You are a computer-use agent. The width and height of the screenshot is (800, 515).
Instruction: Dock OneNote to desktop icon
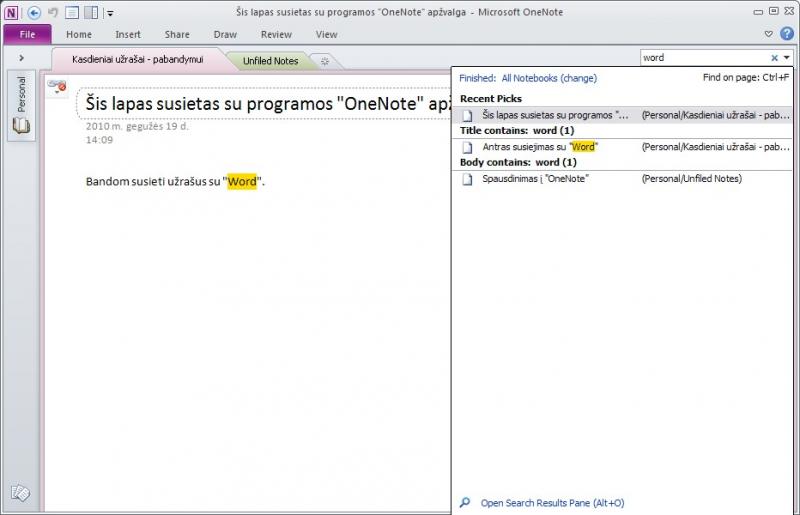tap(91, 12)
